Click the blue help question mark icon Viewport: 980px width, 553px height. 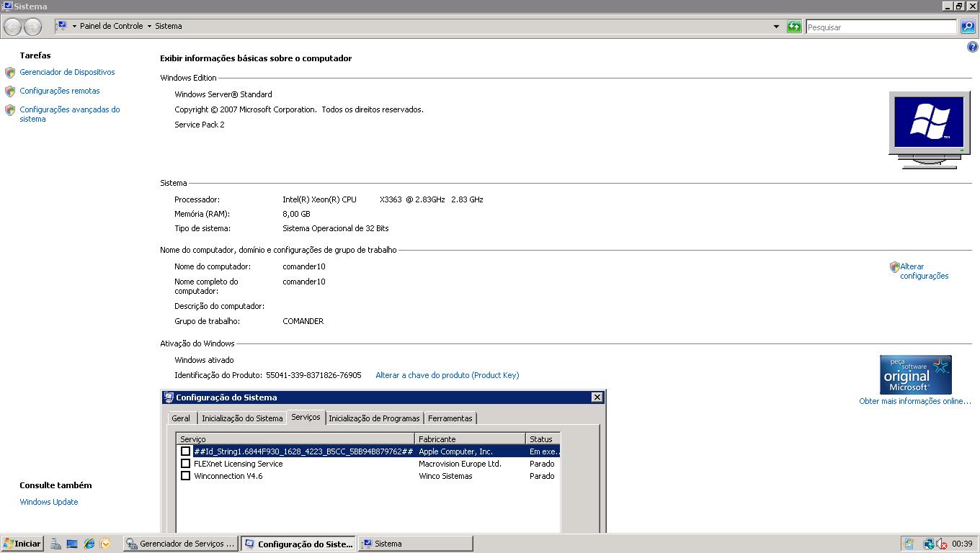coord(973,47)
